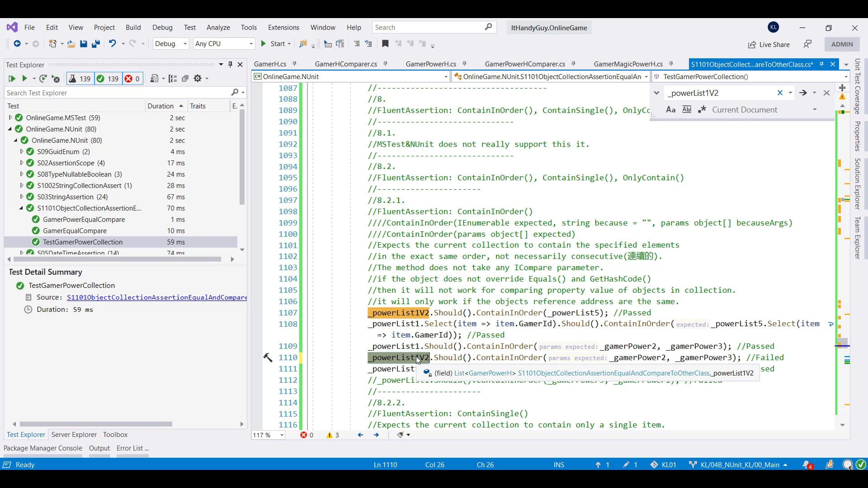Open the editor zoom percentage selector
The image size is (868, 488).
(x=268, y=435)
